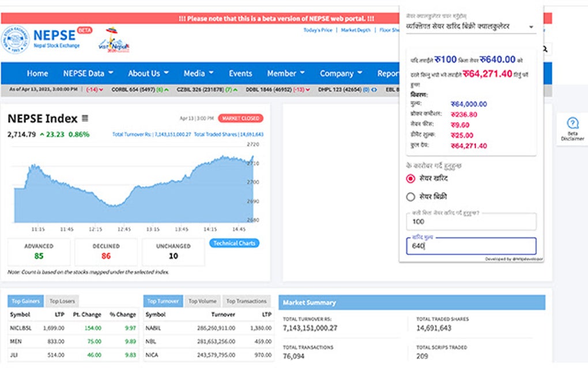Expand the NEPSE Data menu
This screenshot has height=368, width=588.
click(88, 73)
